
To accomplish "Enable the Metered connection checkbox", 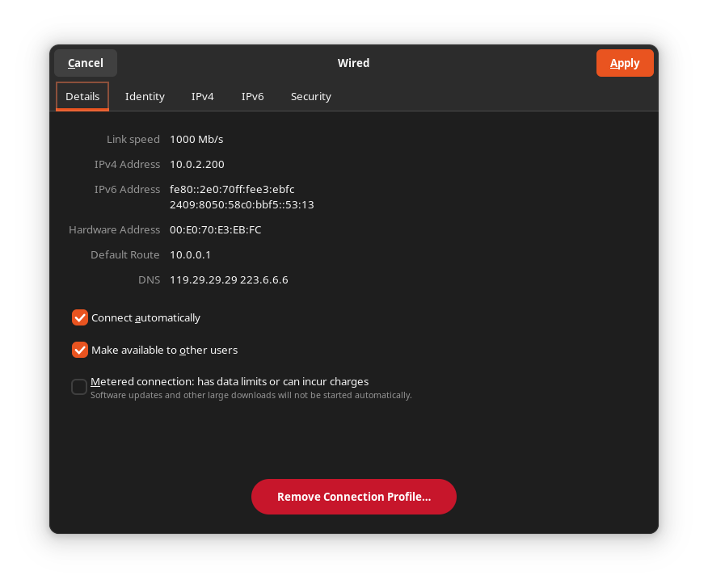I will 79,387.
